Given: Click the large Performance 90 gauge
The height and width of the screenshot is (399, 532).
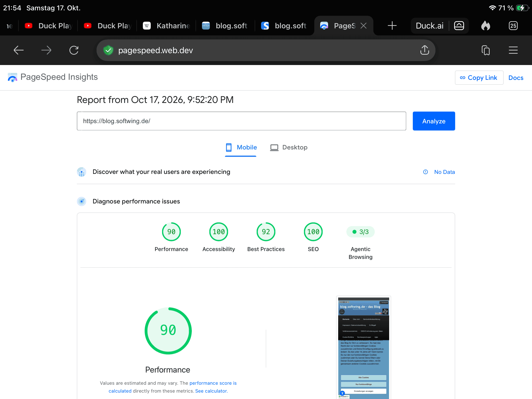Looking at the screenshot, I should 168,331.
